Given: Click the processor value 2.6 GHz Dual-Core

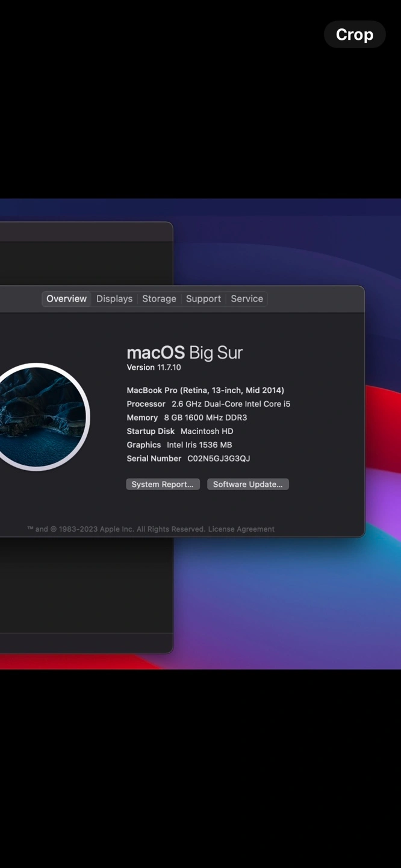Looking at the screenshot, I should pyautogui.click(x=231, y=404).
